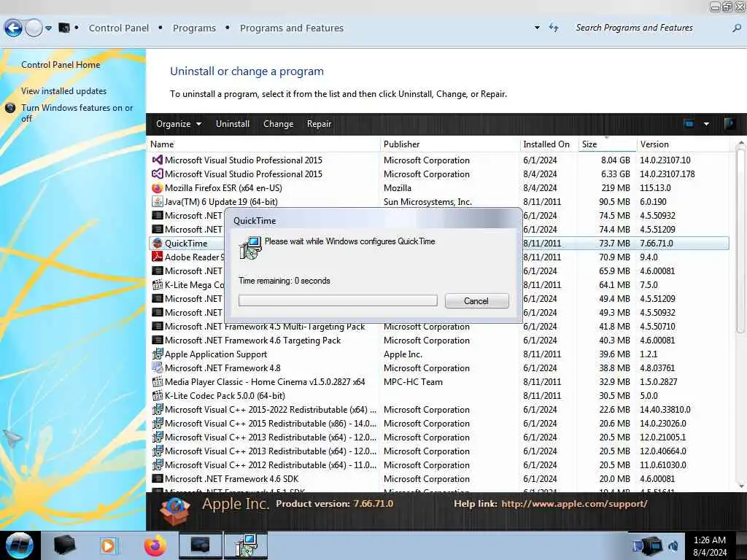Open the clock showing 1:26 AM

coord(710,546)
